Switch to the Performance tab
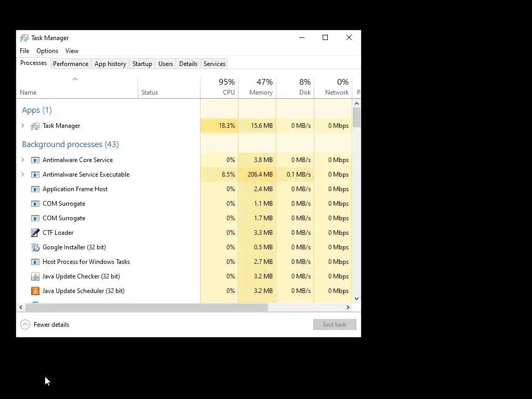This screenshot has height=399, width=532. [71, 64]
